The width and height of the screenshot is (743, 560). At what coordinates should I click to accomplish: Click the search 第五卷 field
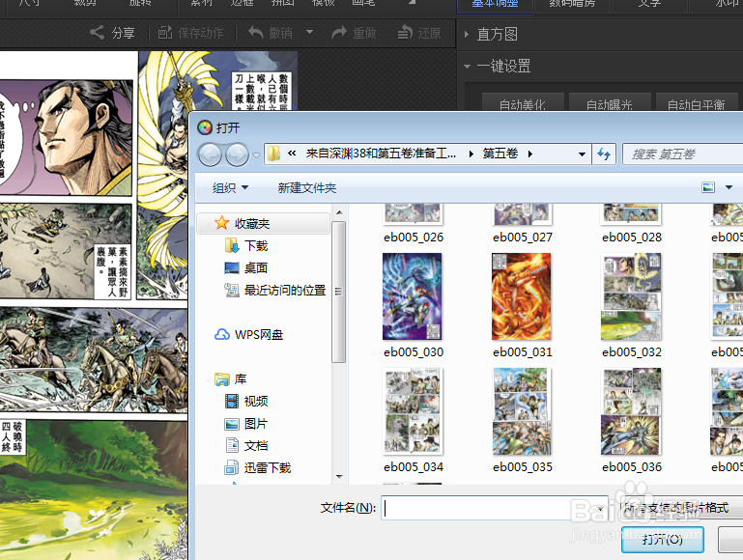[683, 154]
